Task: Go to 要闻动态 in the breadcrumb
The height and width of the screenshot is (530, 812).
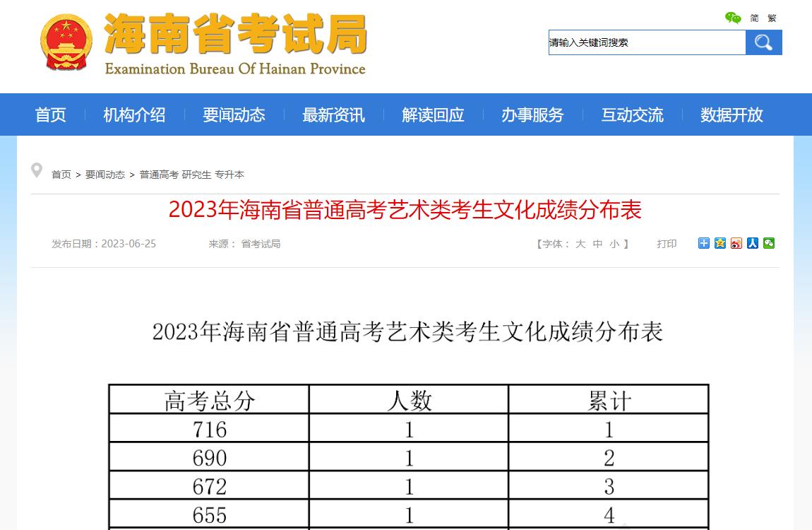Action: tap(105, 175)
